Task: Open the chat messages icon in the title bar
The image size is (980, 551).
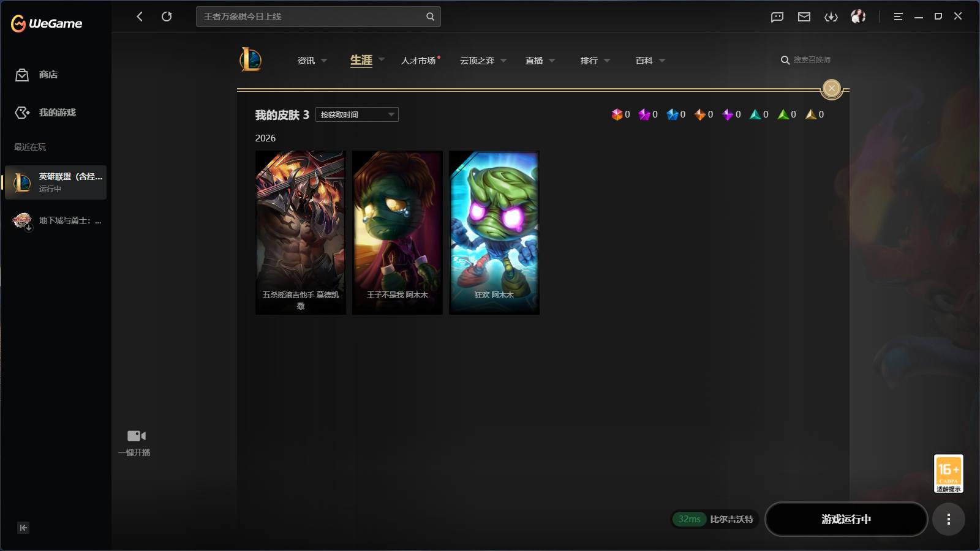Action: (777, 17)
